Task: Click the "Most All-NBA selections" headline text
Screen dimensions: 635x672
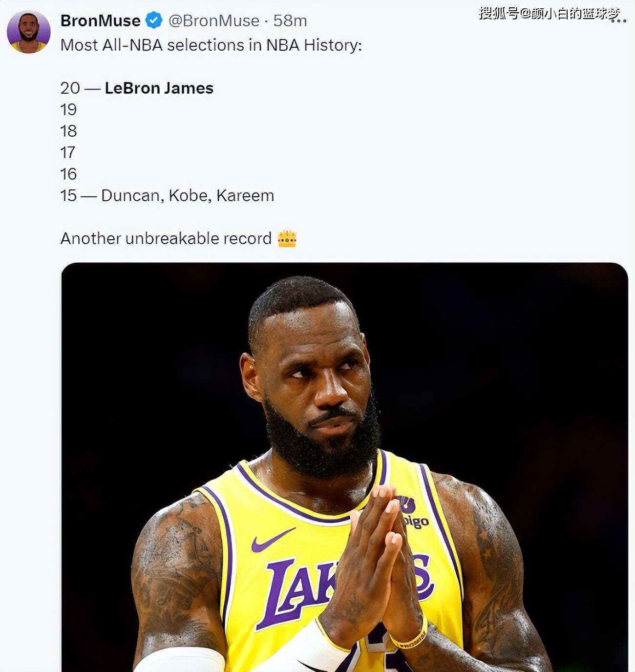Action: pyautogui.click(x=211, y=45)
